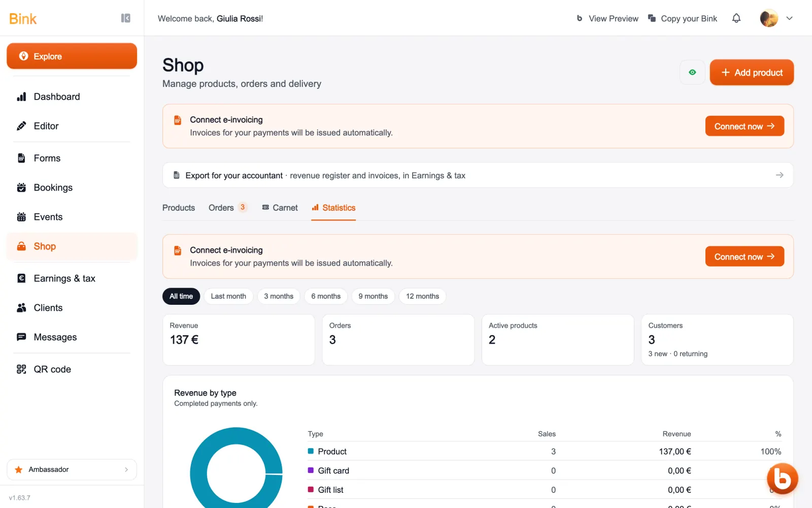This screenshot has width=812, height=508.
Task: Click View Preview in the header
Action: pyautogui.click(x=607, y=18)
